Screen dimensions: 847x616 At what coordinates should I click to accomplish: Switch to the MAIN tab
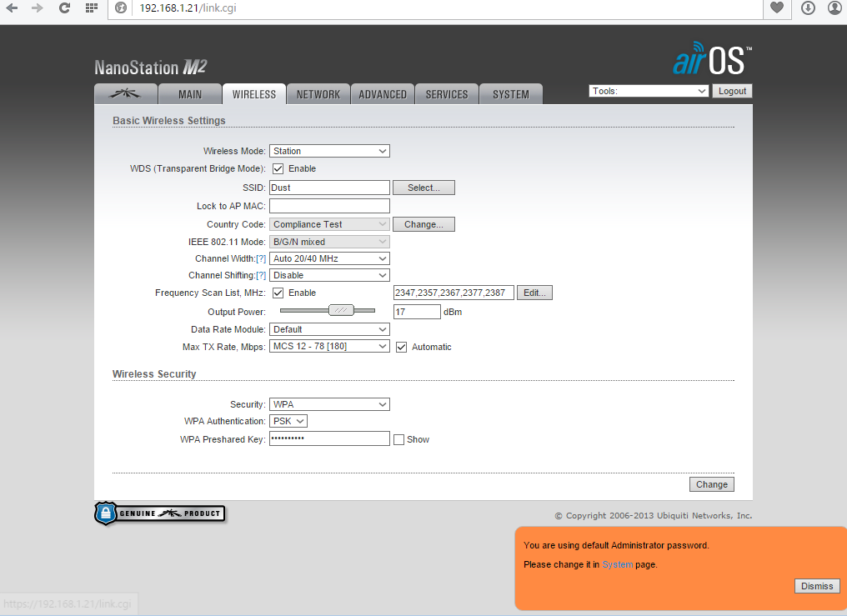189,94
